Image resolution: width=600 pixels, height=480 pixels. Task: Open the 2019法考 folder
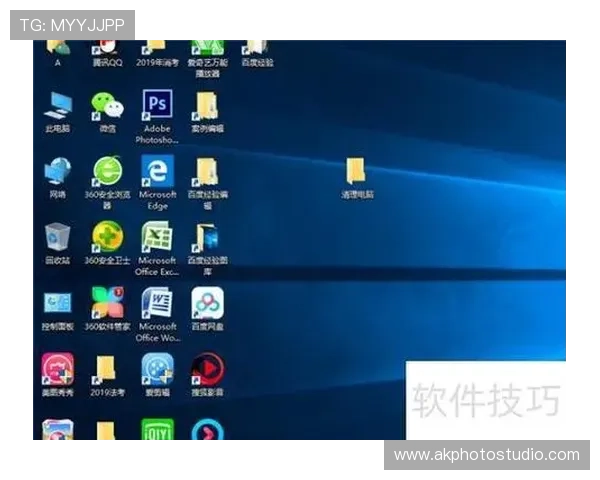tap(106, 369)
